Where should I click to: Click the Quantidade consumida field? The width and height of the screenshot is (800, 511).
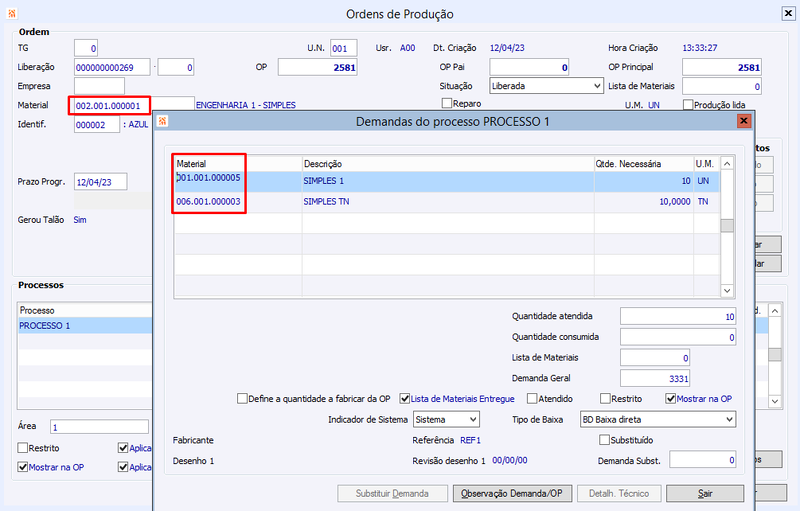678,337
